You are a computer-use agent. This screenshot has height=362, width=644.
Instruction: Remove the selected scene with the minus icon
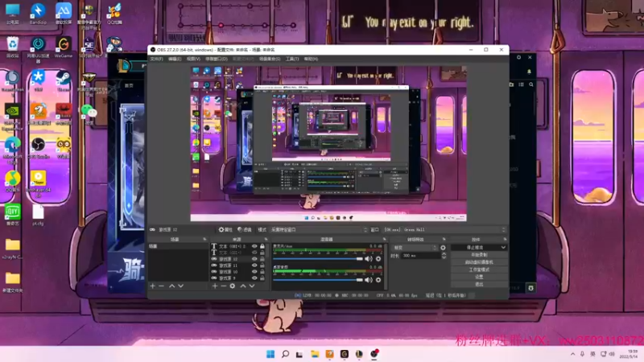[x=161, y=286]
